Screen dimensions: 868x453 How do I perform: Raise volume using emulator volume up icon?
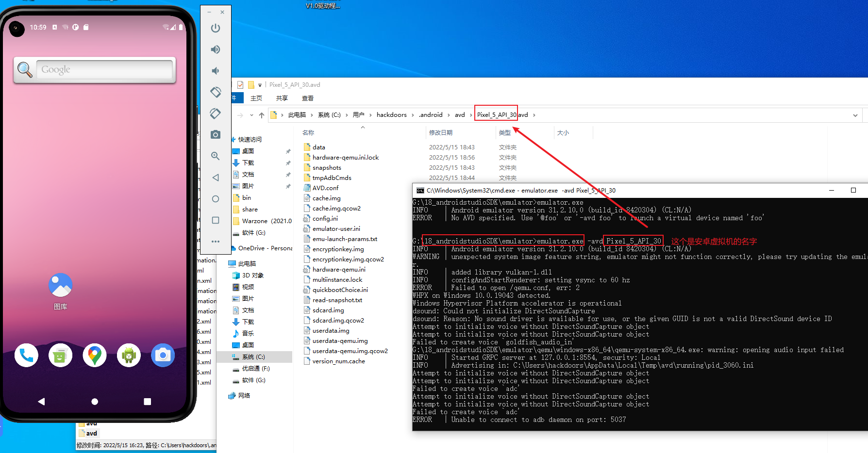point(216,49)
